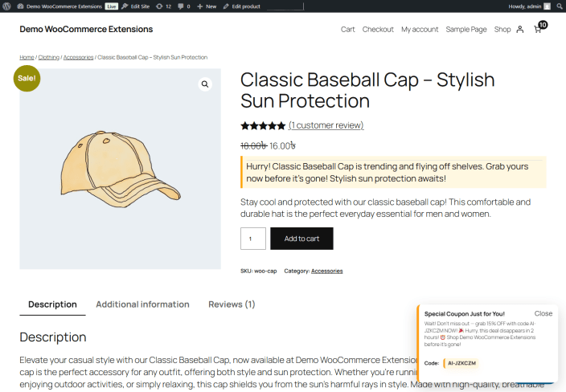Open the WordPress logo menu
The image size is (566, 392).
pos(6,6)
